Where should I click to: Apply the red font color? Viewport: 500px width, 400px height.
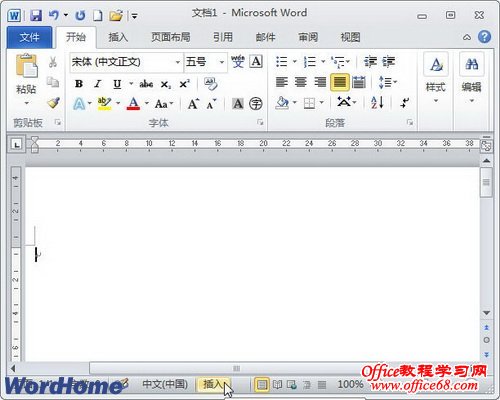133,104
